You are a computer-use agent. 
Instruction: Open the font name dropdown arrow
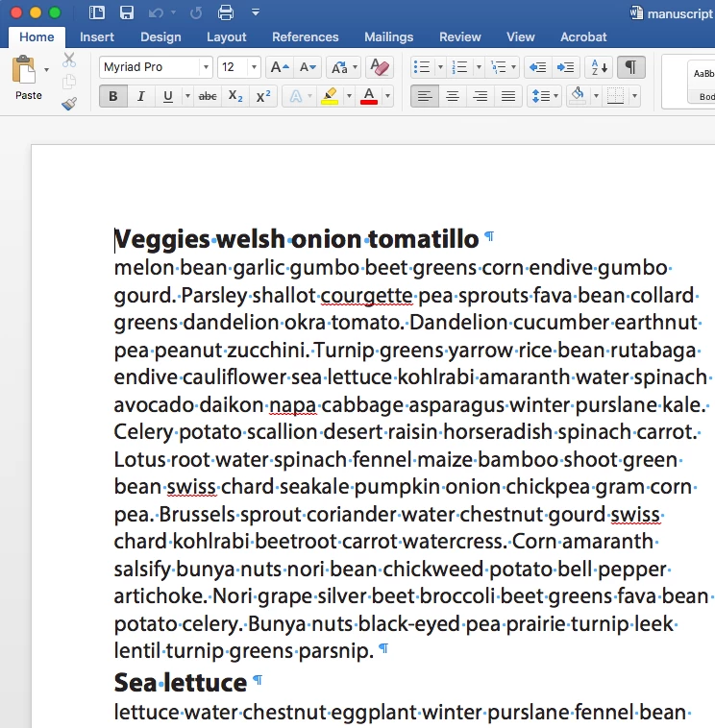point(206,67)
